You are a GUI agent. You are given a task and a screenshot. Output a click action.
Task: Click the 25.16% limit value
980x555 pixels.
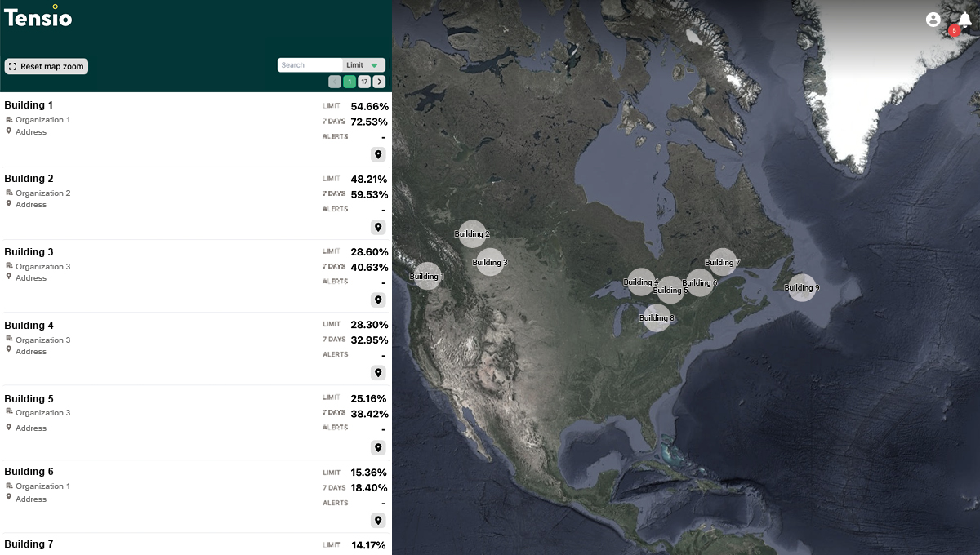click(369, 398)
